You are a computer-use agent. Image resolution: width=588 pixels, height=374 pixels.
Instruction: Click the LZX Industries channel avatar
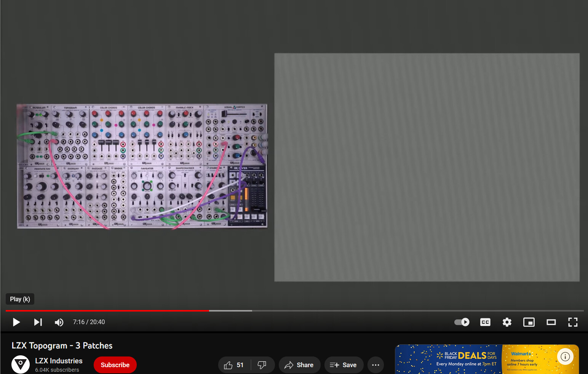(21, 364)
